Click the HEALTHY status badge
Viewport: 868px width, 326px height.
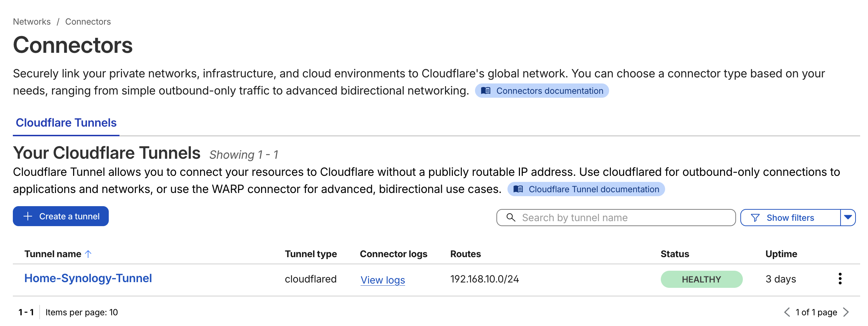pyautogui.click(x=701, y=279)
